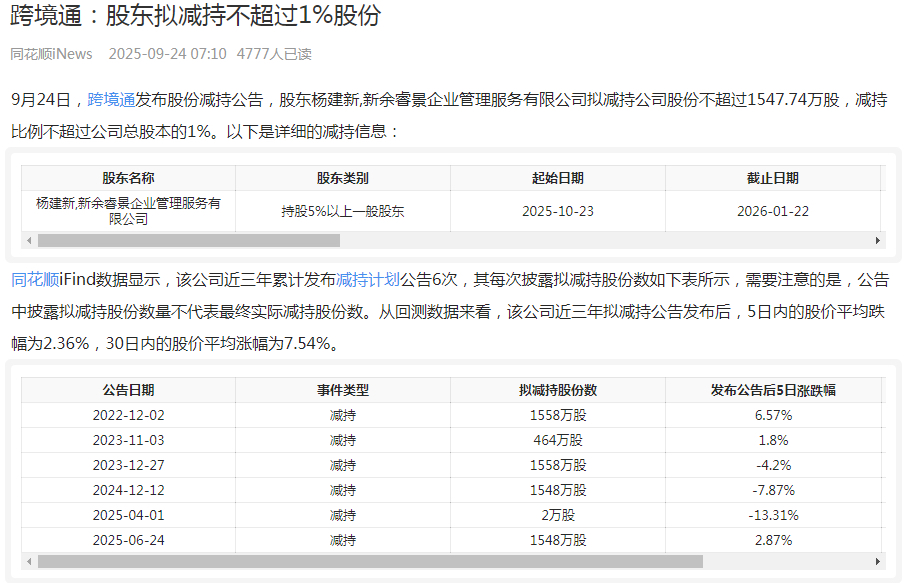Select the 杨建新,新余睿景企业管理服务有限公司 cell
Screen dimensions: 907x583
pyautogui.click(x=128, y=211)
